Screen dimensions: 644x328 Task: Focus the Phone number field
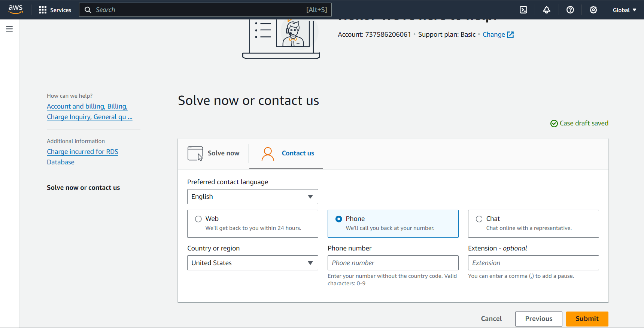(x=393, y=263)
